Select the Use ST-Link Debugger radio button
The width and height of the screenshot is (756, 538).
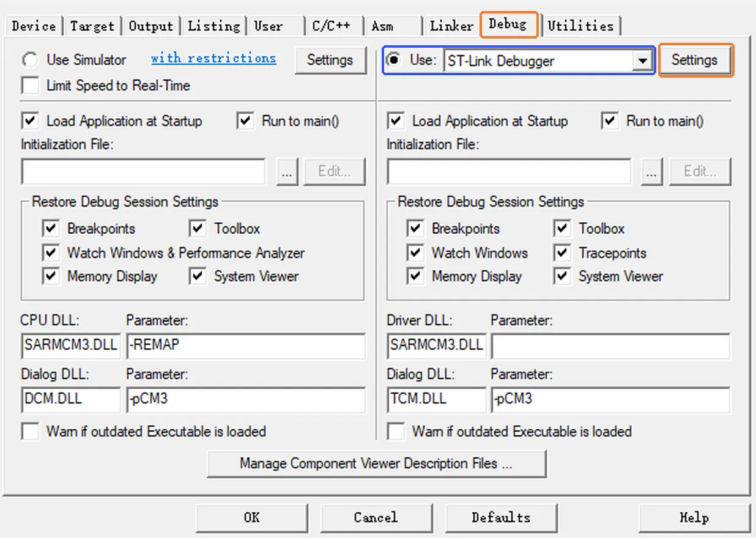(395, 60)
